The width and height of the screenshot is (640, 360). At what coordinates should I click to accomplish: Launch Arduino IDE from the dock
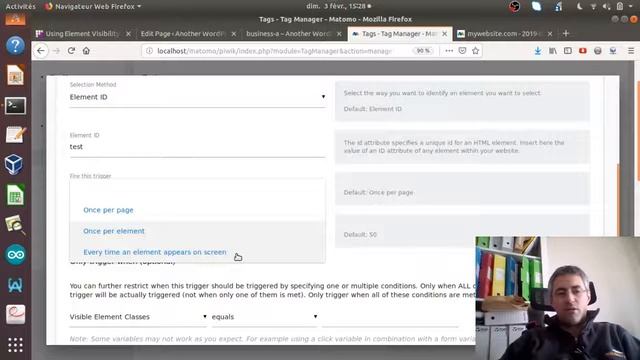16,255
